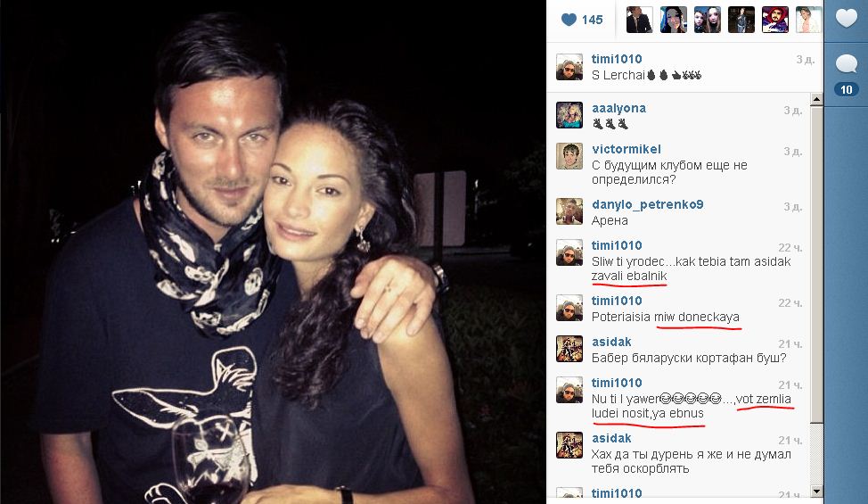Open the victormikel username link
The height and width of the screenshot is (504, 868).
[626, 149]
